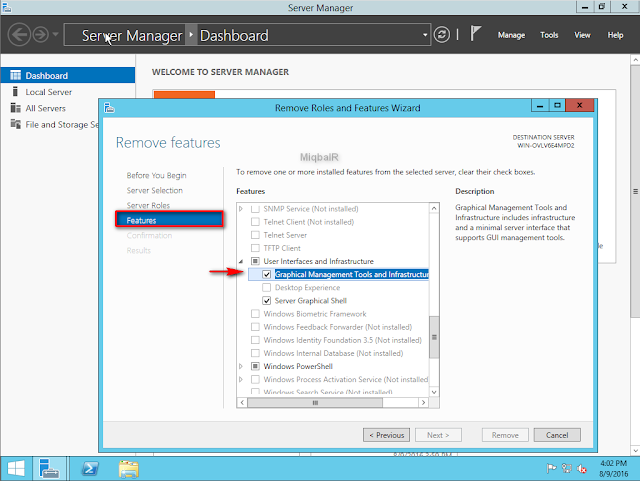Go back with the Server Manager back arrow
640x481 pixels.
[19, 35]
